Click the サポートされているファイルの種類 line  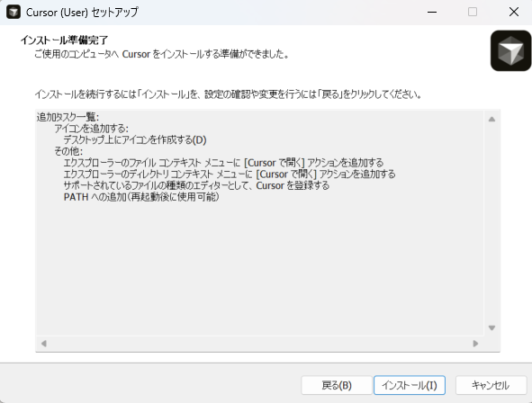[x=196, y=185]
